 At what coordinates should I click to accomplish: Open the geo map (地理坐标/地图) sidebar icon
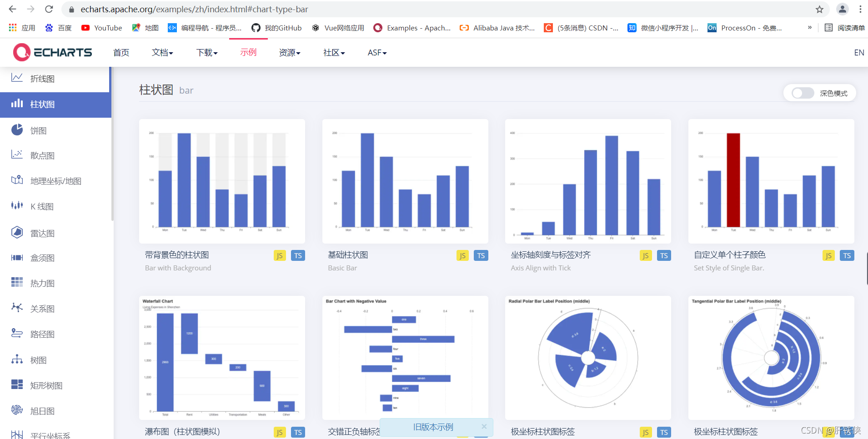pyautogui.click(x=17, y=180)
